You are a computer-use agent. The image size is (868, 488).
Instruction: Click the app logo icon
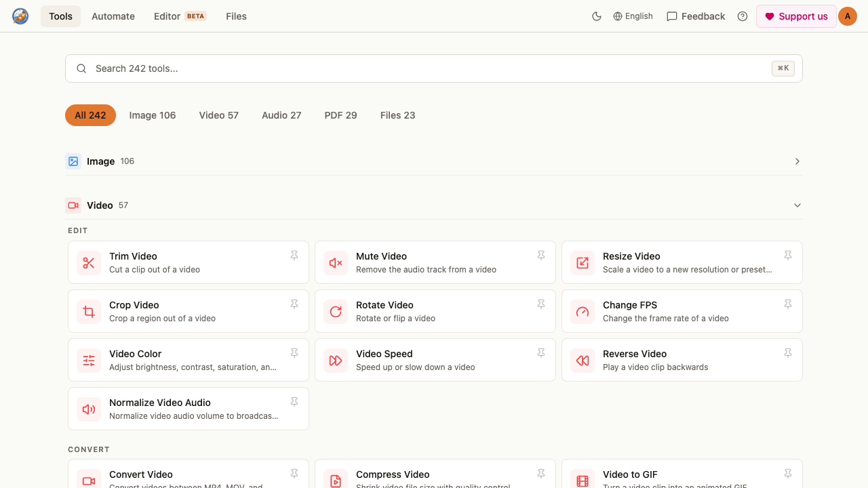point(20,16)
